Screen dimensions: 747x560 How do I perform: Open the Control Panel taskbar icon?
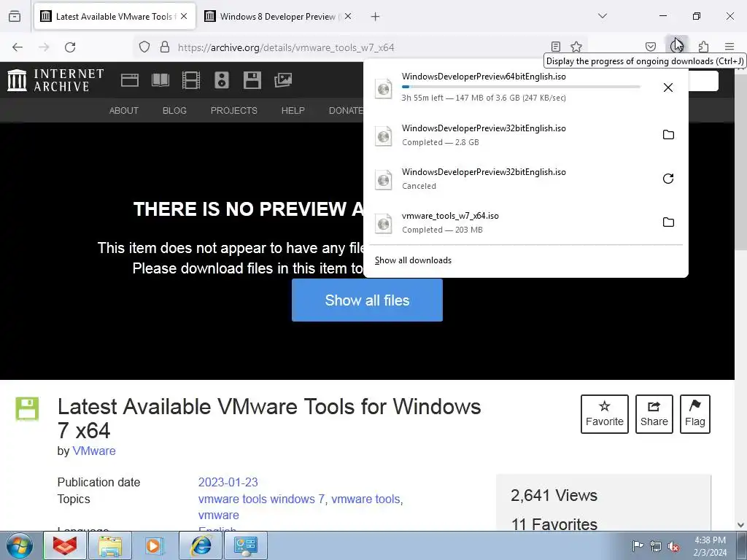245,545
